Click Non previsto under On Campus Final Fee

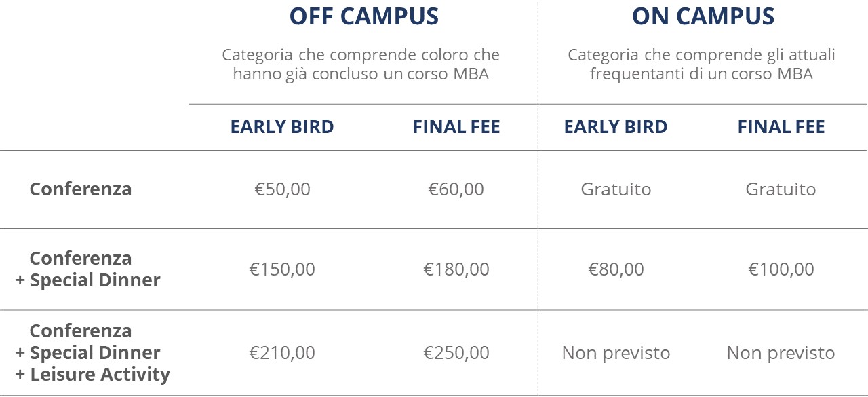click(x=781, y=353)
